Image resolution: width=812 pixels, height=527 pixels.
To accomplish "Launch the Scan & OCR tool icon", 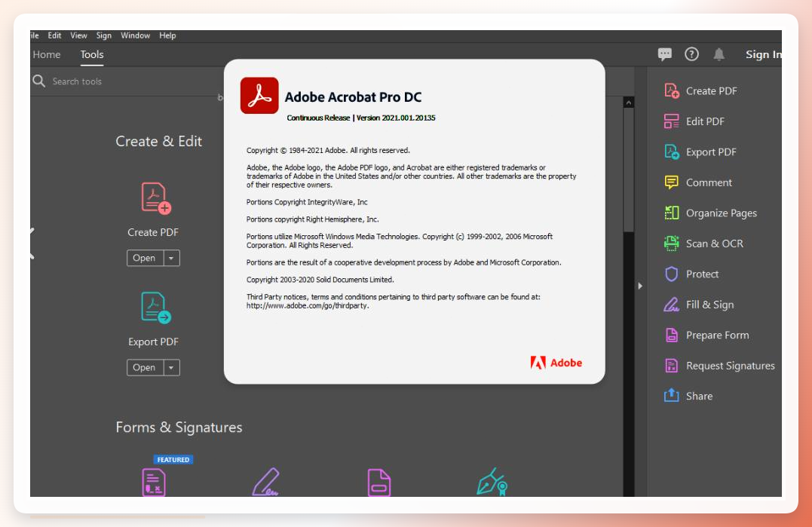I will click(671, 244).
